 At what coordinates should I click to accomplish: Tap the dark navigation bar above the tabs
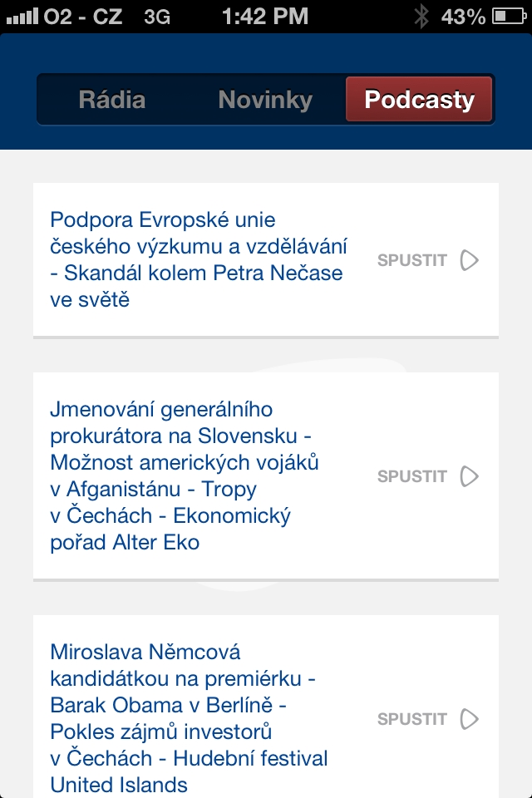[x=266, y=54]
